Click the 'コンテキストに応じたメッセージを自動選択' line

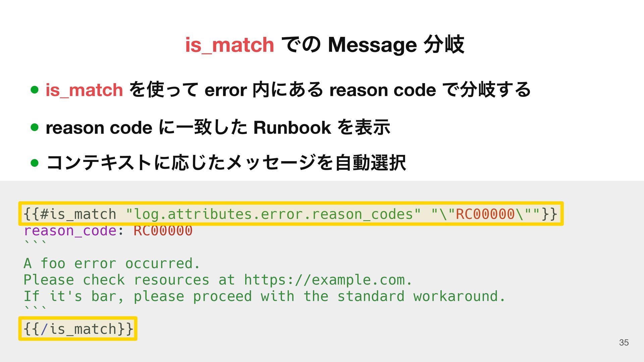click(x=226, y=163)
